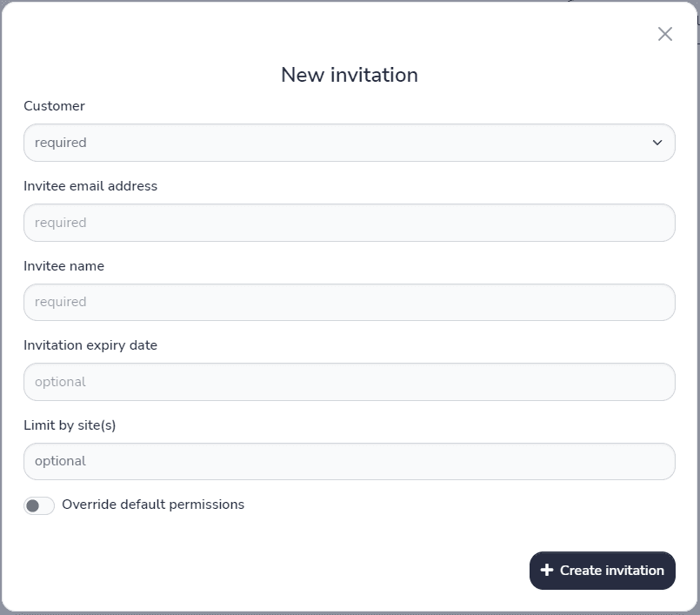
Task: Submit the form via Create invitation
Action: [x=602, y=571]
